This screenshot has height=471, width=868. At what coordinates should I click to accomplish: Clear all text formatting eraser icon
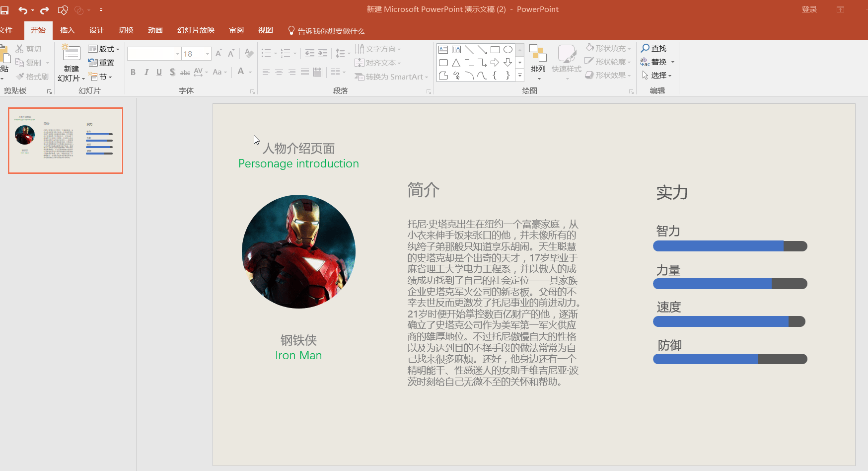(249, 53)
